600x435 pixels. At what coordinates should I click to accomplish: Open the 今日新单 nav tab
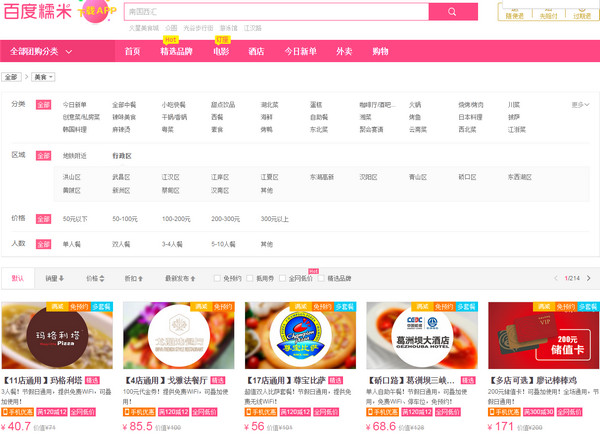pyautogui.click(x=300, y=51)
